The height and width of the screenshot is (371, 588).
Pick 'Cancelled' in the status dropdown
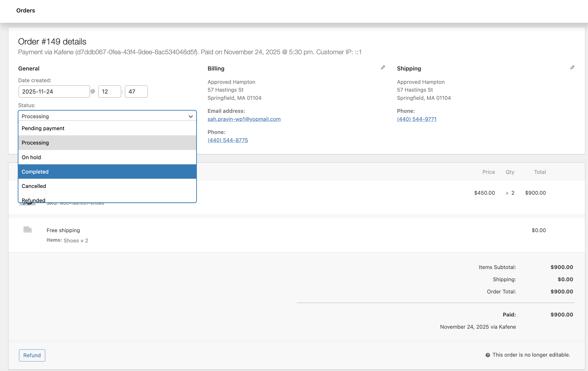(x=107, y=186)
